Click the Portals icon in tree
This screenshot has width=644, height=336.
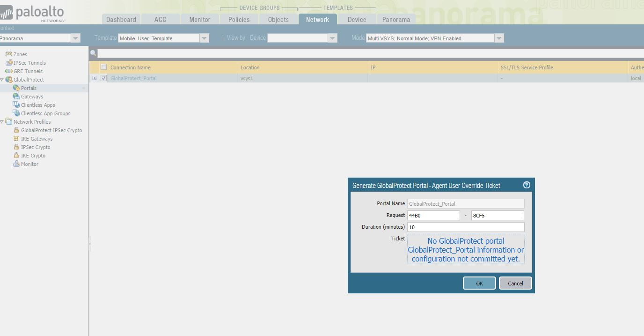16,88
